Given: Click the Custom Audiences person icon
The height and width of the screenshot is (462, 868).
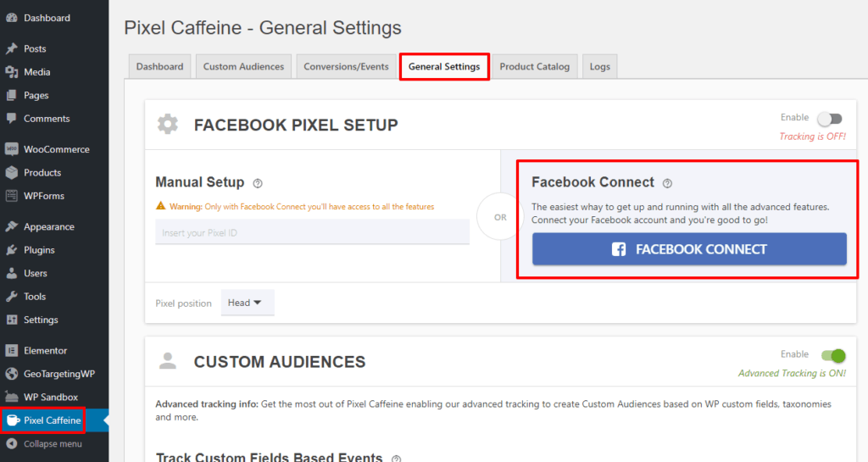Looking at the screenshot, I should tap(168, 361).
